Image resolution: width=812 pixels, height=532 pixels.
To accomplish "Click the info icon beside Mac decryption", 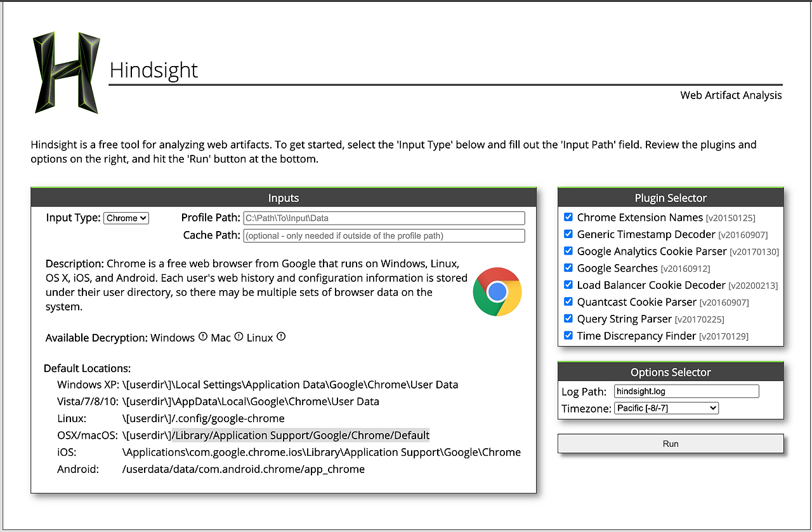I will pos(239,336).
